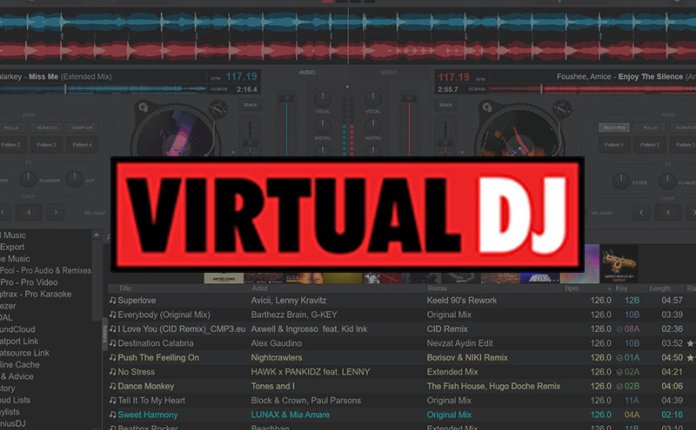
Task: Switch mixer to AUDIO tab
Action: tap(307, 72)
